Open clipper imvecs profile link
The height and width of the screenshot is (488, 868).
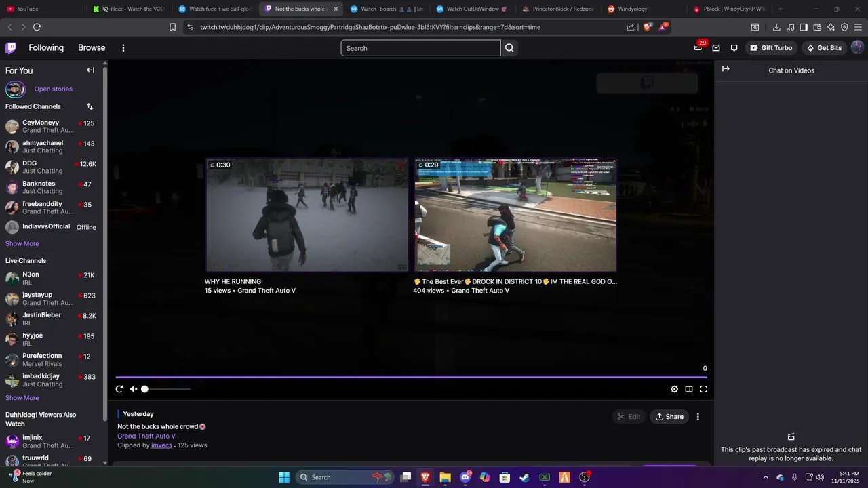(161, 445)
